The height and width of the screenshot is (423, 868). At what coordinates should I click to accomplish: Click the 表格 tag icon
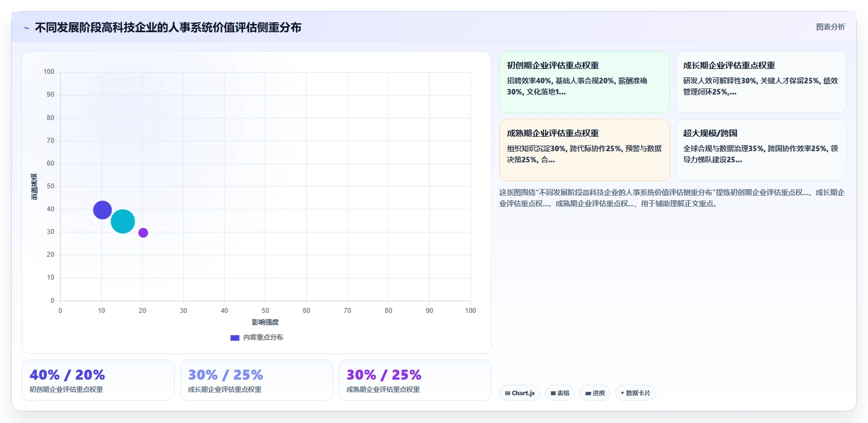tap(553, 393)
